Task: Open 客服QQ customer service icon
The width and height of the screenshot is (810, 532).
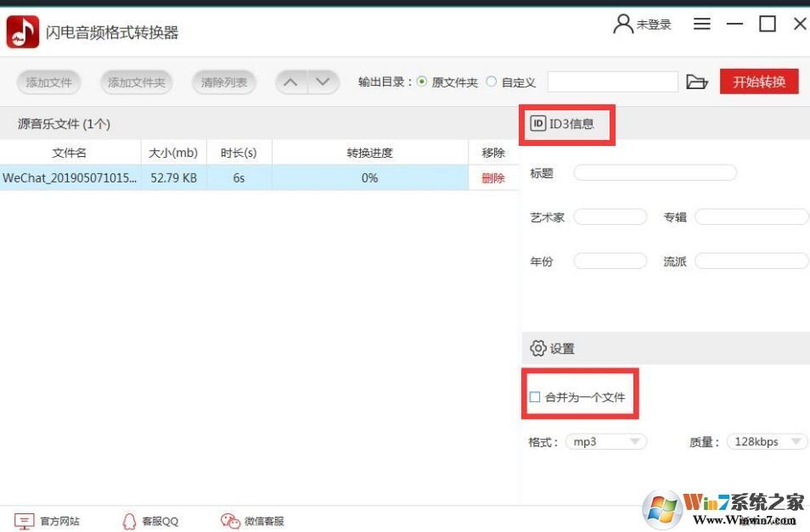Action: [129, 521]
